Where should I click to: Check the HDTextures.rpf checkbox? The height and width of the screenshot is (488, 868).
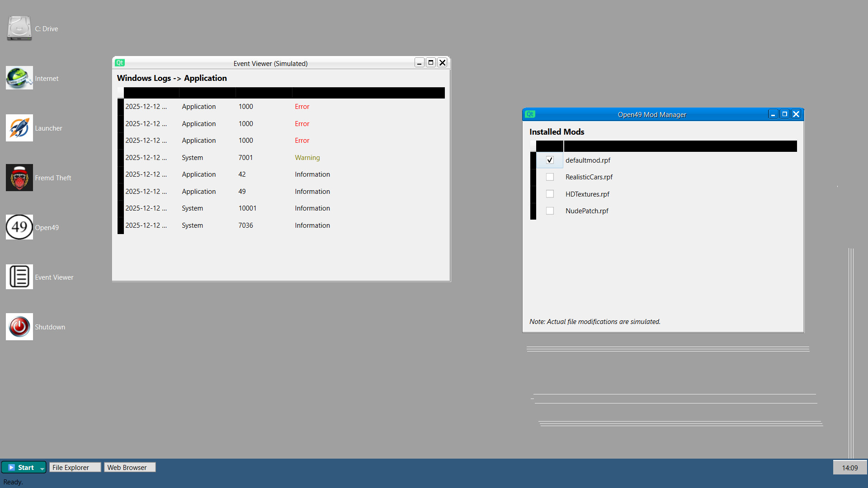[550, 193]
